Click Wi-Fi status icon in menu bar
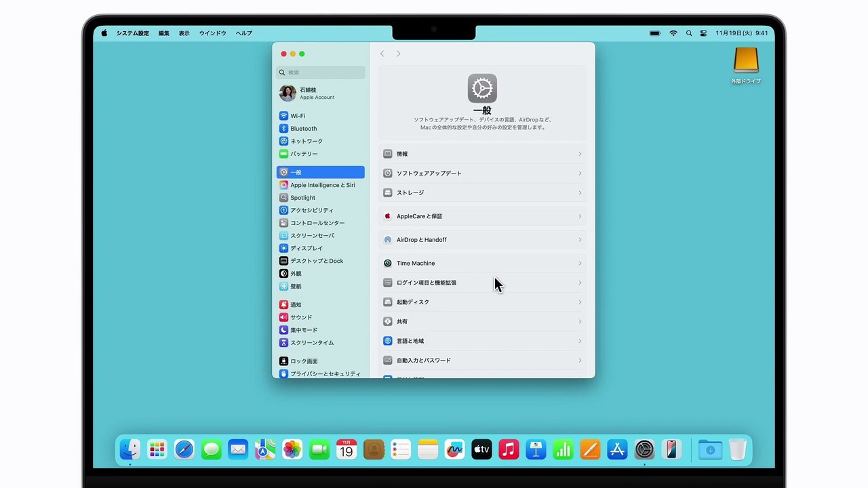Screen dimensions: 868x488 tap(673, 33)
